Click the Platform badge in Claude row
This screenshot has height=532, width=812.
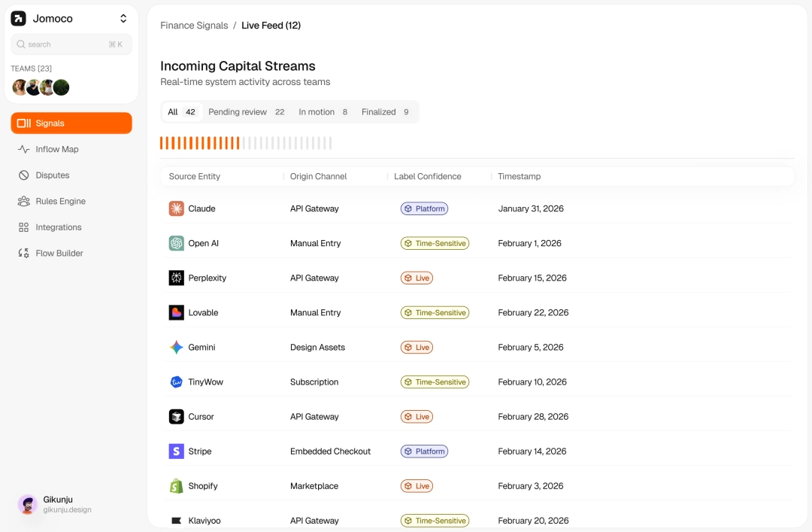click(x=424, y=208)
